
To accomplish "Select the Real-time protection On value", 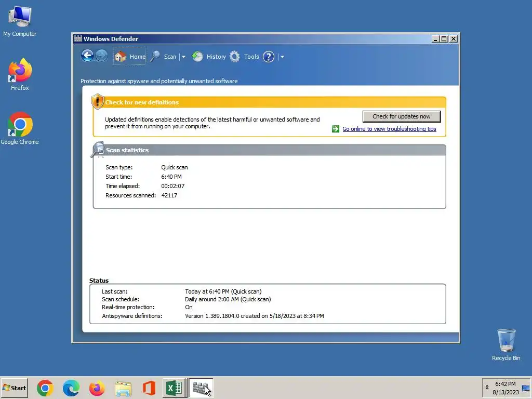I will tap(189, 307).
